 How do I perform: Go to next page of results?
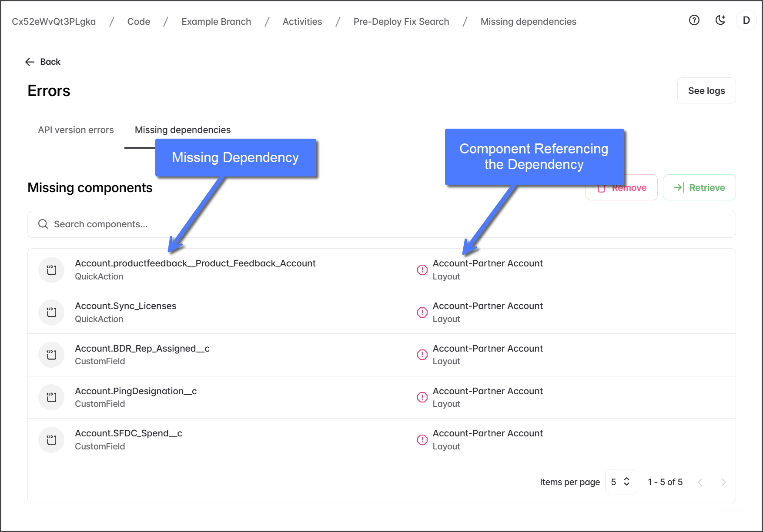723,482
